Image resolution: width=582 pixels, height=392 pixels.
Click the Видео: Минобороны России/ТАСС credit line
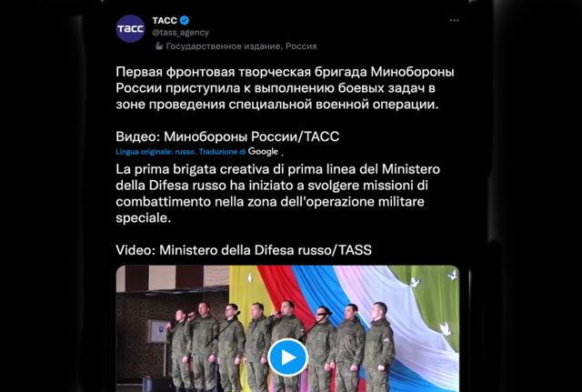tap(227, 136)
